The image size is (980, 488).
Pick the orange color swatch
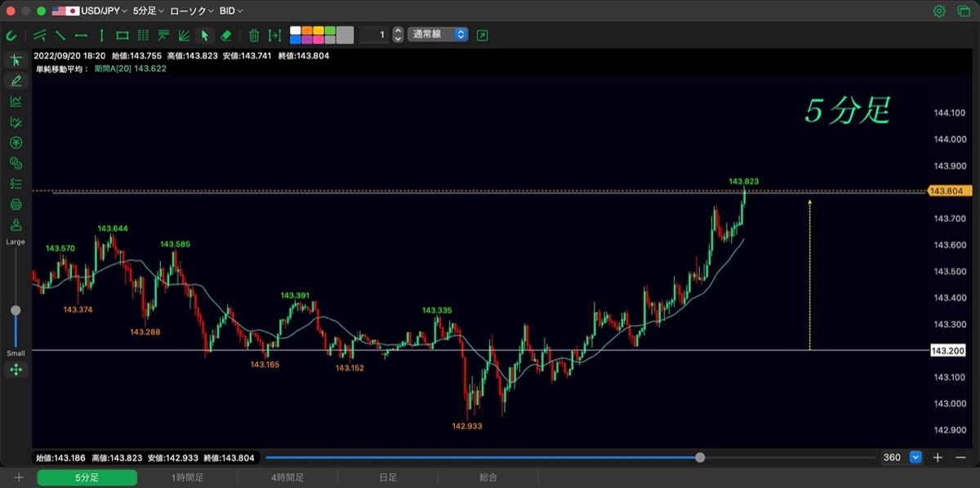pos(307,31)
